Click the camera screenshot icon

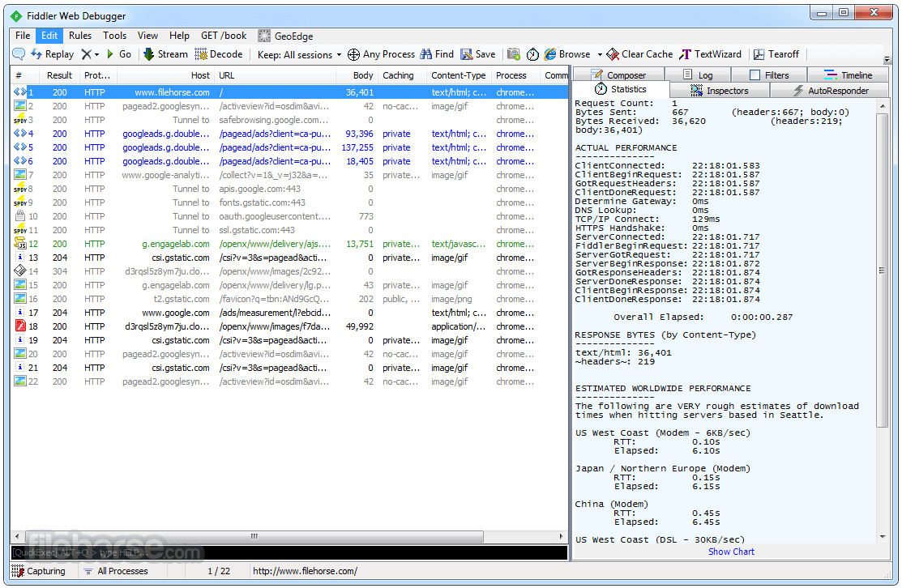[514, 54]
